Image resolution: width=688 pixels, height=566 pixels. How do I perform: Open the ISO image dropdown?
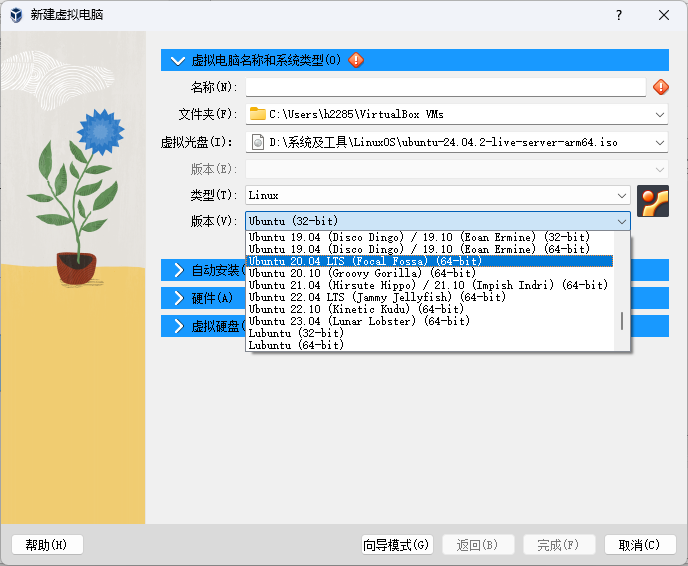pyautogui.click(x=659, y=143)
